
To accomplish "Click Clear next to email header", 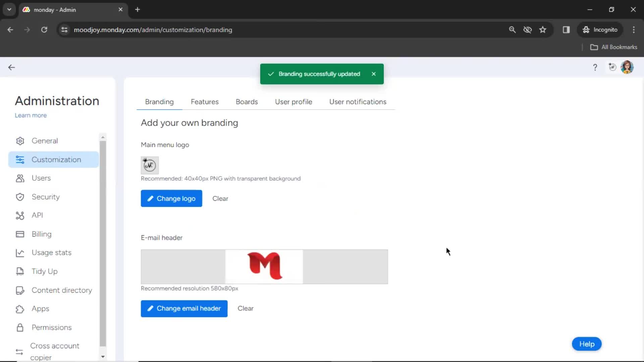I will [x=246, y=308].
